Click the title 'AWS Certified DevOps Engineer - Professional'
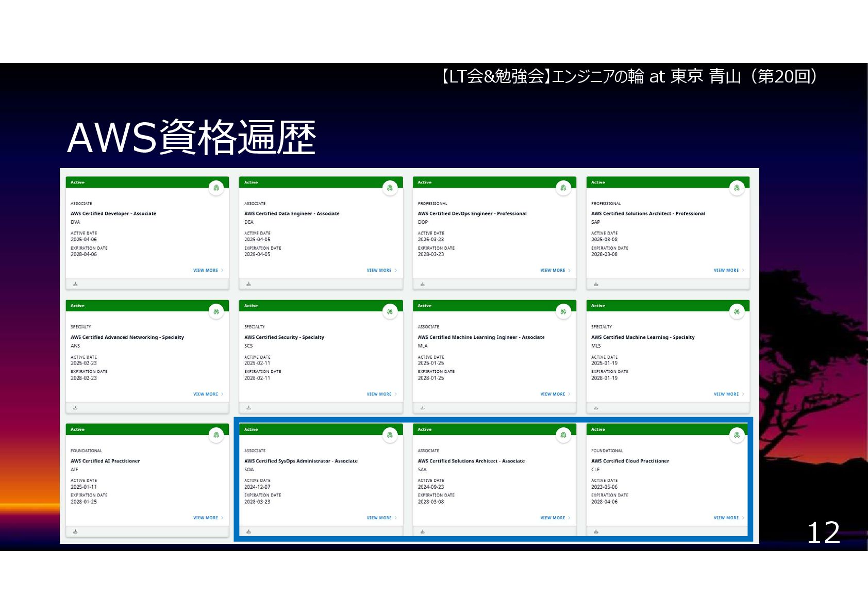Screen dimensions: 868x614 tap(472, 213)
